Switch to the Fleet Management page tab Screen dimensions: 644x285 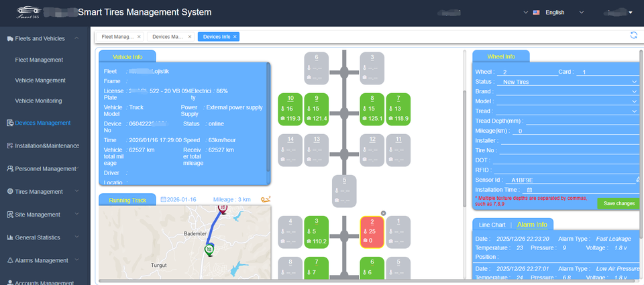coord(118,37)
